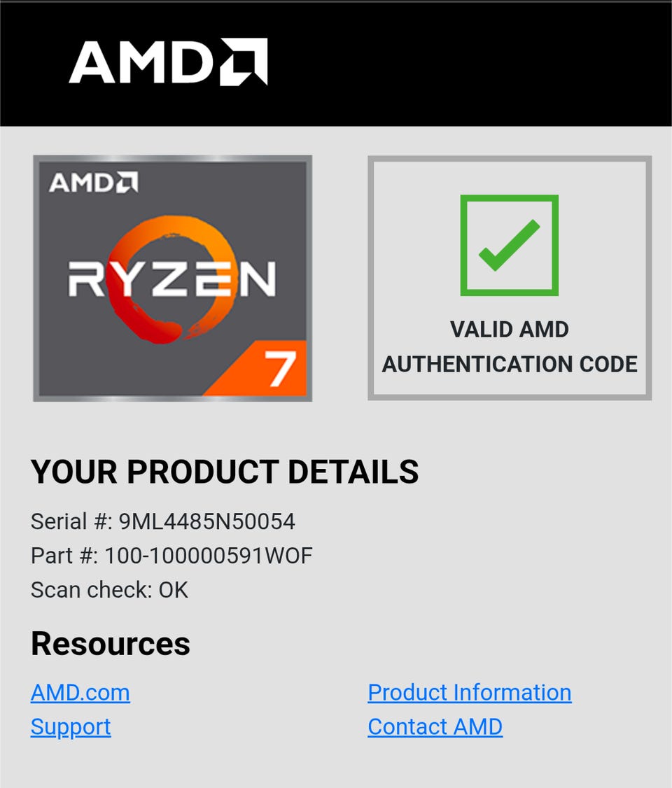Click the Your Product Details heading
The image size is (672, 788).
click(x=225, y=472)
